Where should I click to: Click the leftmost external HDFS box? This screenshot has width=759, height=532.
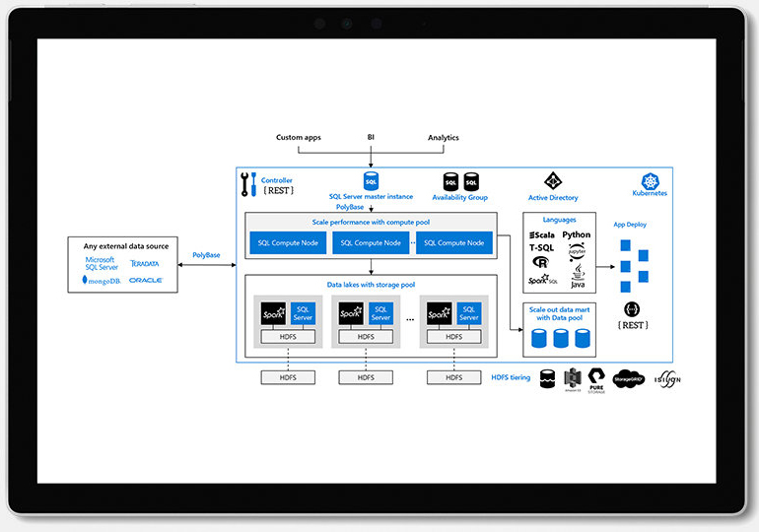coord(288,377)
